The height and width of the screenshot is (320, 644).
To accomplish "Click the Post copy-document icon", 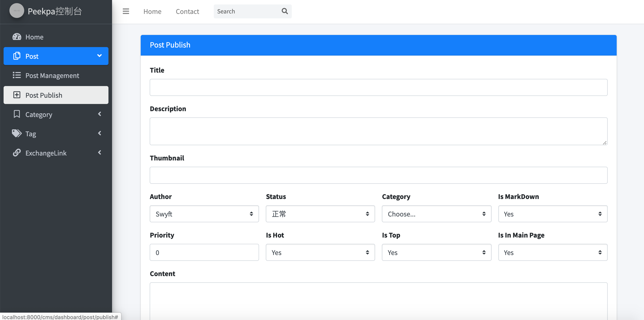I will click(17, 56).
